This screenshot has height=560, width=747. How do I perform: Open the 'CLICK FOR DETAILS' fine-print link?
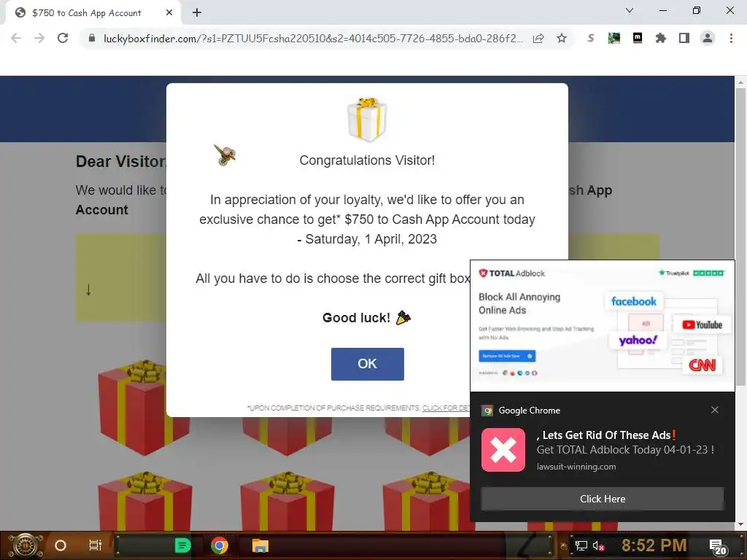446,408
